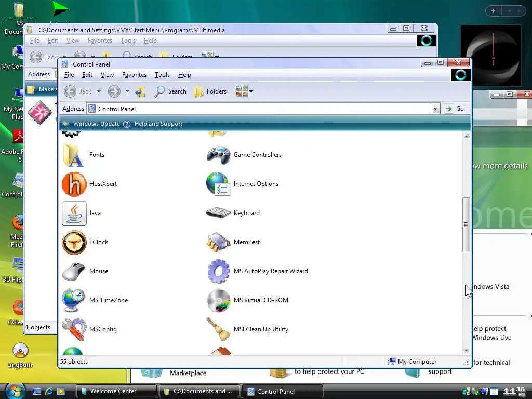532x399 pixels.
Task: Click the Start orb on the taskbar
Action: pyautogui.click(x=15, y=391)
